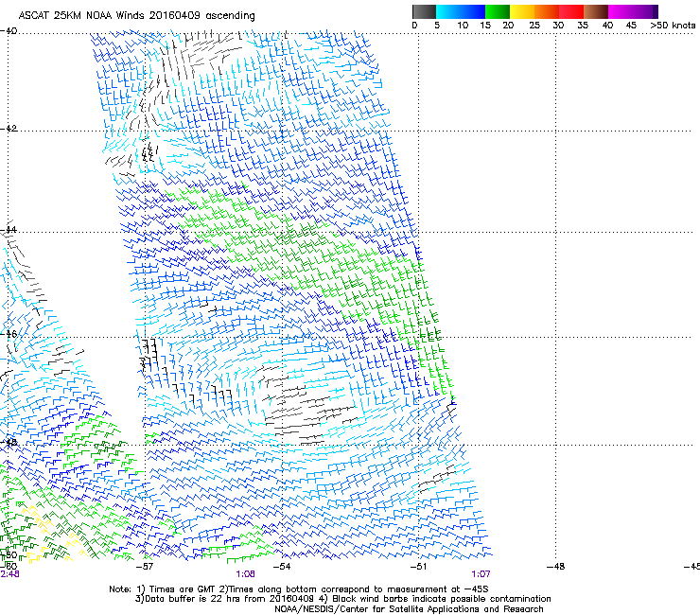The height and width of the screenshot is (615, 700).
Task: Click the purple 1:07 swath time label
Action: [481, 574]
